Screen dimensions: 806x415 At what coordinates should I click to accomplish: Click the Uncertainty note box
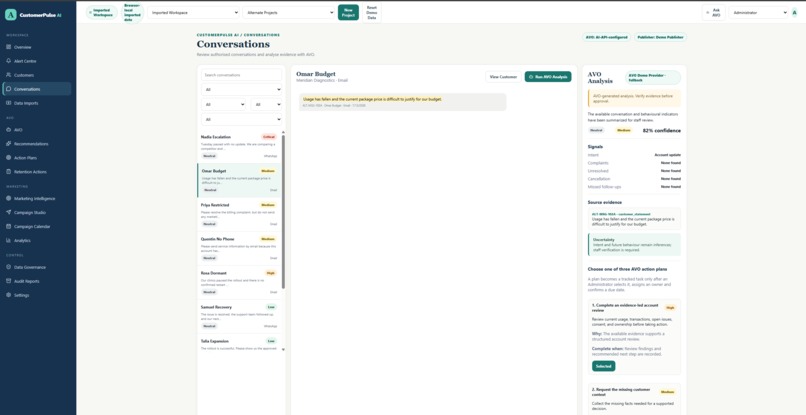pos(634,245)
